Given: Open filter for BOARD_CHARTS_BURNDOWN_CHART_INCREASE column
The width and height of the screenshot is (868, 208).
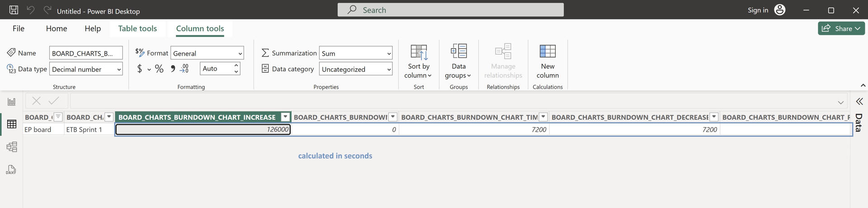Looking at the screenshot, I should pyautogui.click(x=285, y=117).
